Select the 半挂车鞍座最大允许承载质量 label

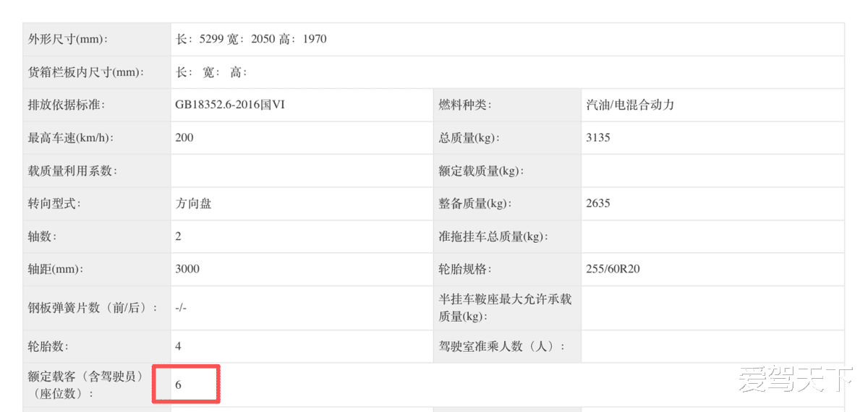coord(505,307)
